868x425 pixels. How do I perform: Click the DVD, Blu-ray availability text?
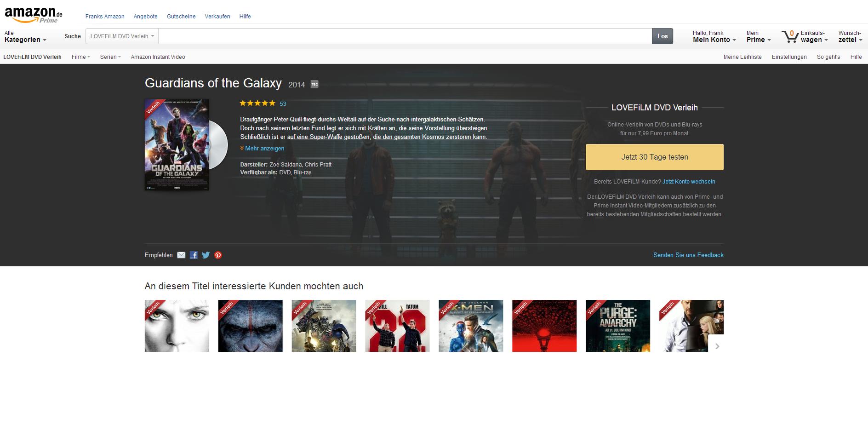pyautogui.click(x=295, y=172)
